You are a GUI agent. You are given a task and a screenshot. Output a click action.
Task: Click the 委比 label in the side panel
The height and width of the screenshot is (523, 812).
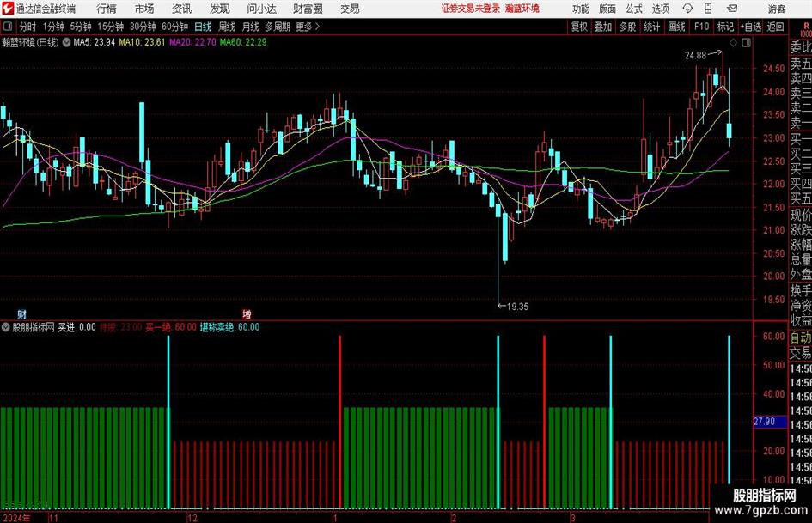801,47
